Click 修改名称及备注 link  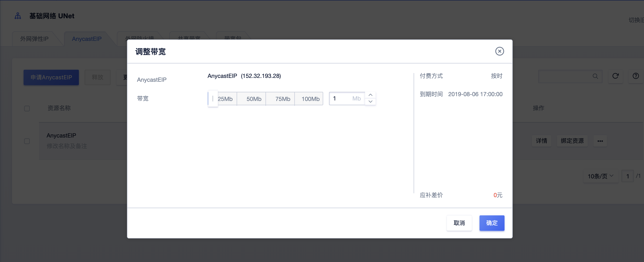[67, 146]
